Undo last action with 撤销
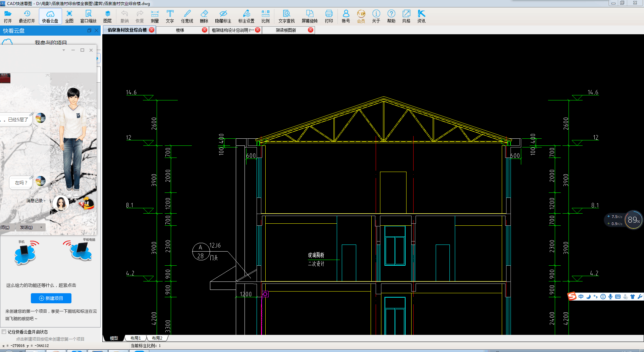The width and height of the screenshot is (644, 352). (x=124, y=16)
